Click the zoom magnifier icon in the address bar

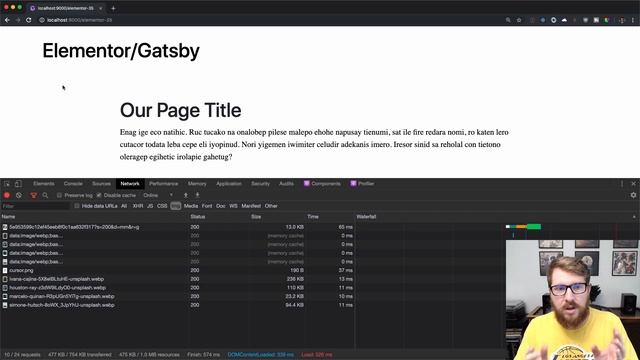pos(508,20)
